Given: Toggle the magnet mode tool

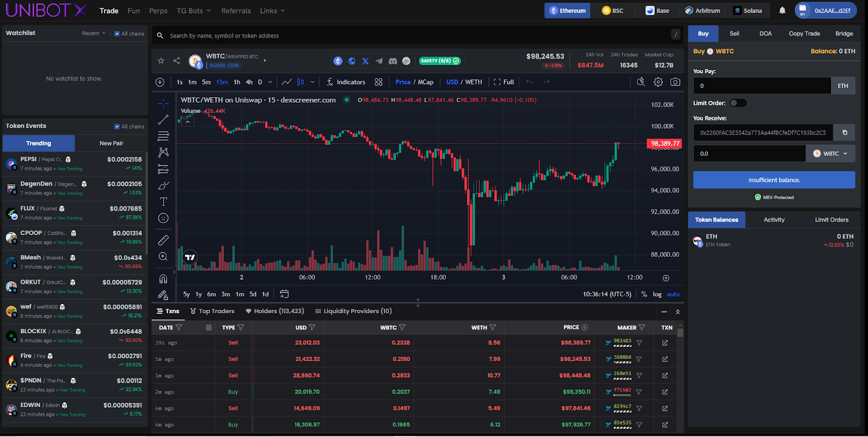Looking at the screenshot, I should pyautogui.click(x=163, y=279).
